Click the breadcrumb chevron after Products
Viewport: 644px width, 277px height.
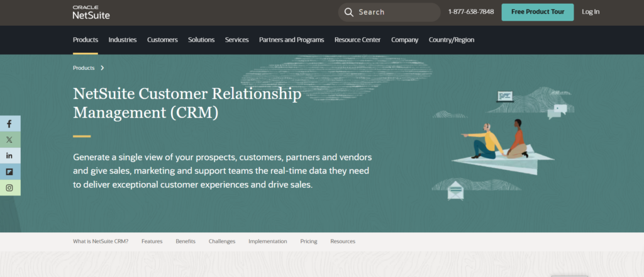pos(103,68)
